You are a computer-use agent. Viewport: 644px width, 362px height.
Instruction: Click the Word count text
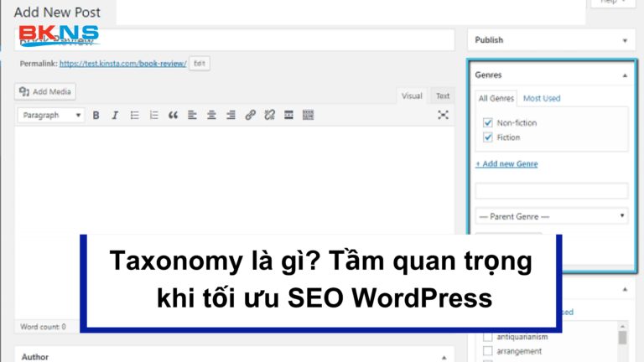(43, 327)
